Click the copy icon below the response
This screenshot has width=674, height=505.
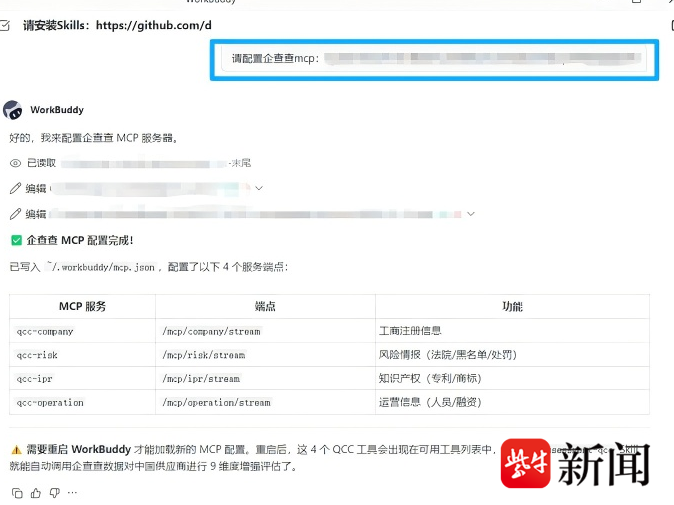tap(16, 493)
